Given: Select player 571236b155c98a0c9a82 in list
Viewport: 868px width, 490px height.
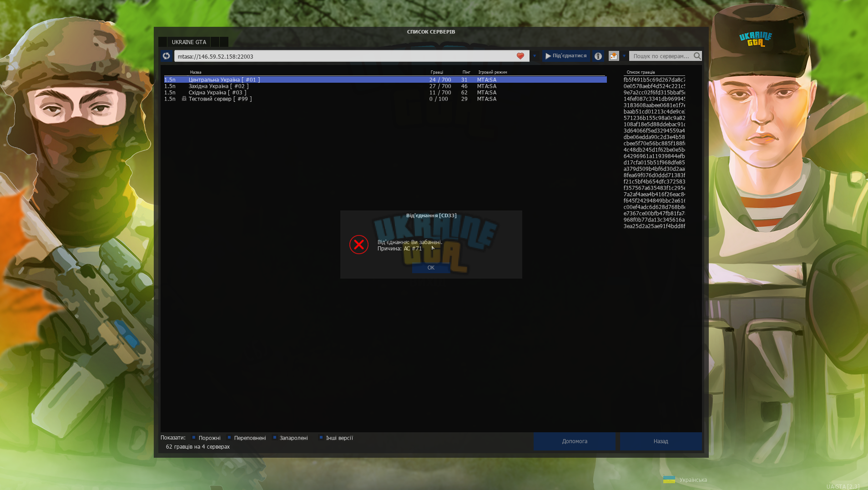Looking at the screenshot, I should [654, 118].
